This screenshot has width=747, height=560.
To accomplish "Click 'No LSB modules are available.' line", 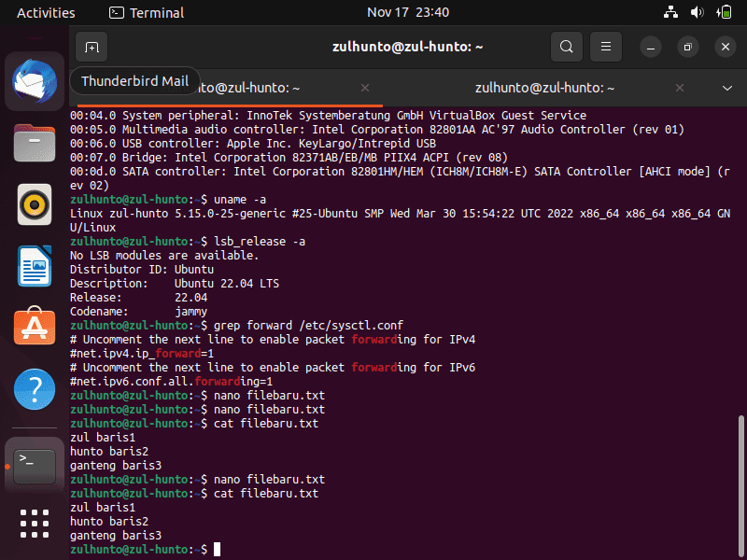I will coord(164,255).
